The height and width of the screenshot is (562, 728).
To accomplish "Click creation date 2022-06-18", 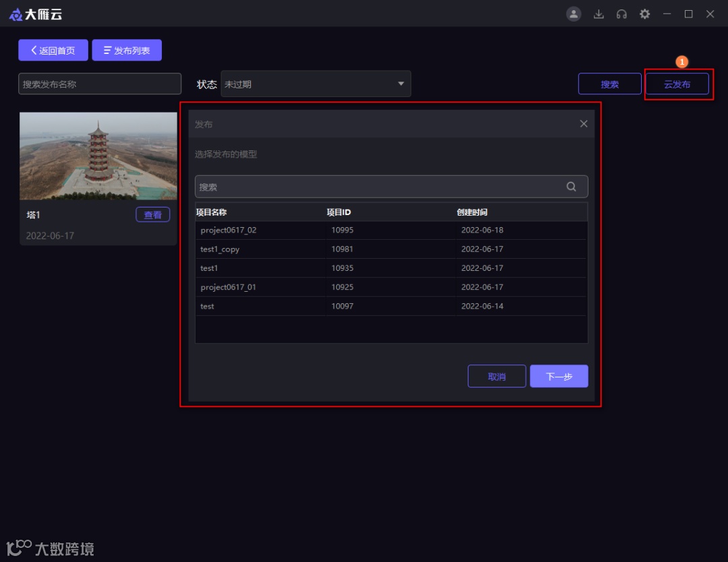I will pos(482,230).
